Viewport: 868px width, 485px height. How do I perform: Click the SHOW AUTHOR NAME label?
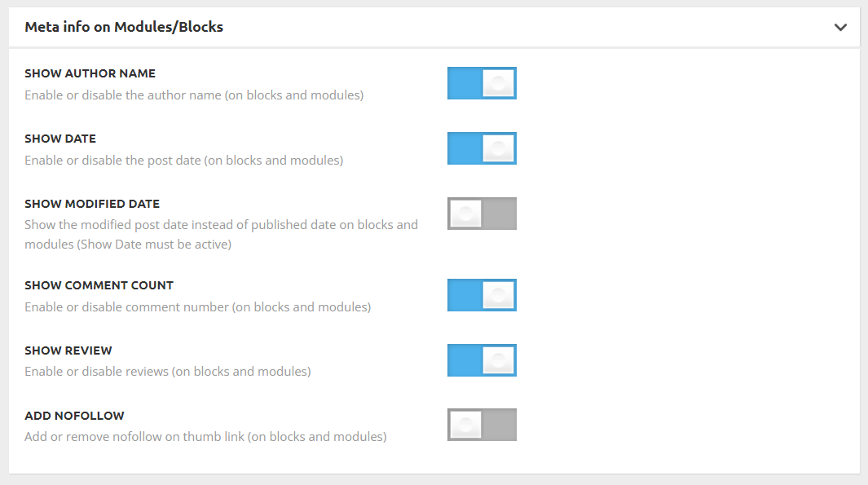90,73
